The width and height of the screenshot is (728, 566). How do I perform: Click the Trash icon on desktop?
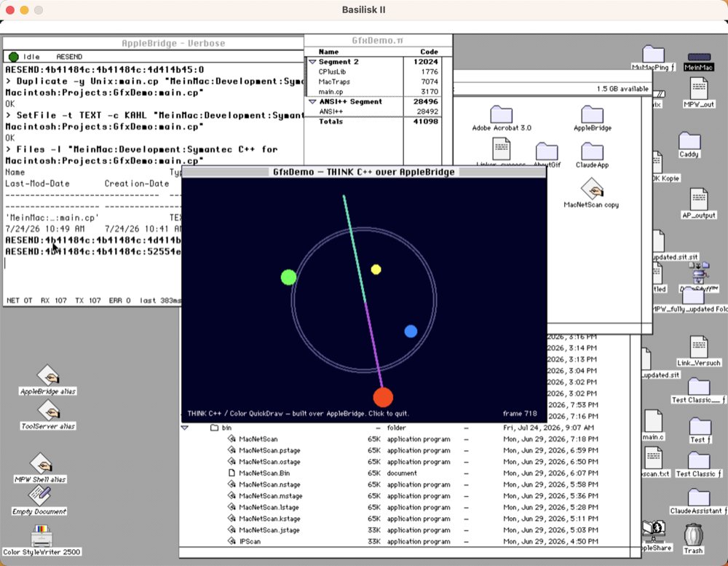click(x=693, y=535)
